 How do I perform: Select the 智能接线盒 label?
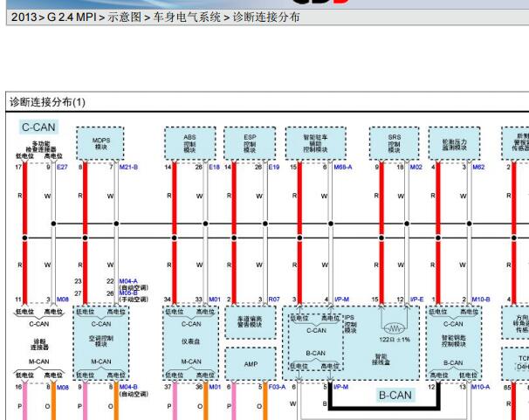tap(381, 360)
